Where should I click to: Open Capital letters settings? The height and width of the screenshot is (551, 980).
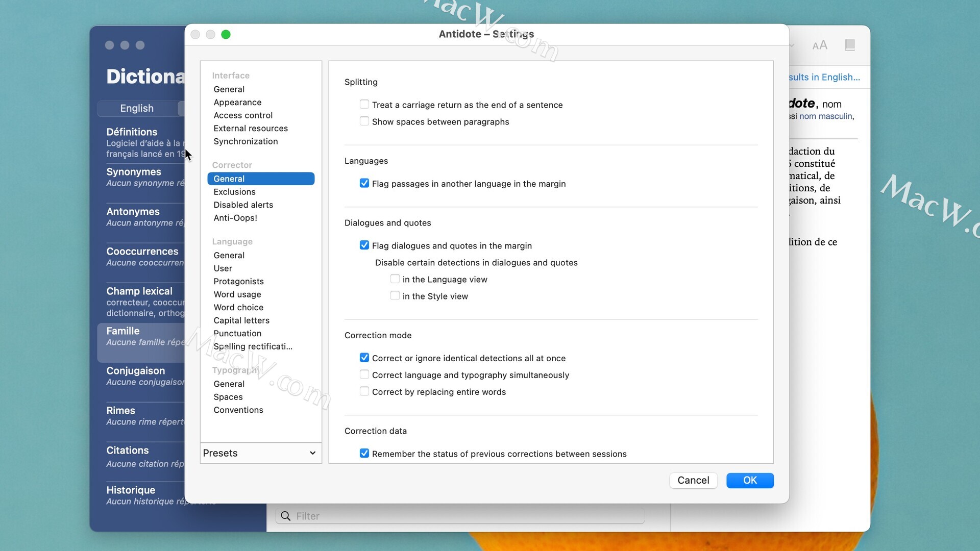click(241, 320)
